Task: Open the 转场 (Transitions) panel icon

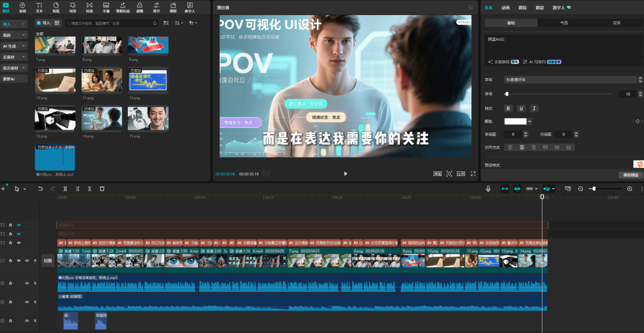Action: 89,7
